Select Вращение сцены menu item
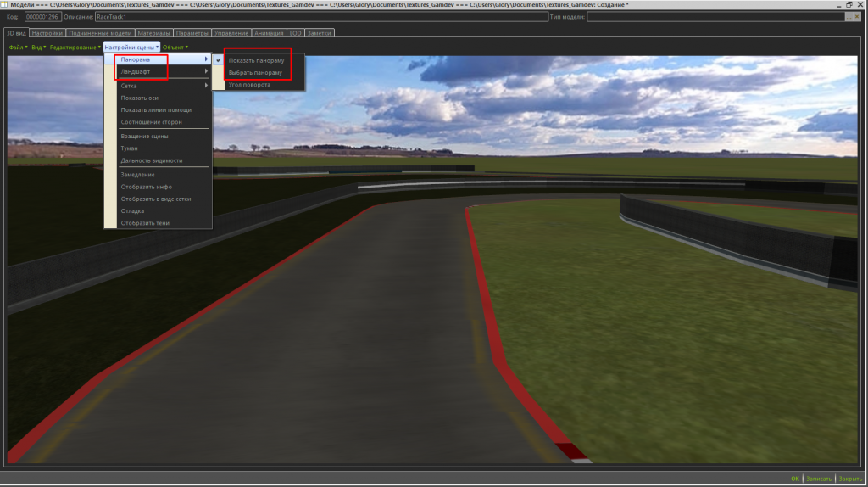The height and width of the screenshot is (487, 868). (x=159, y=137)
